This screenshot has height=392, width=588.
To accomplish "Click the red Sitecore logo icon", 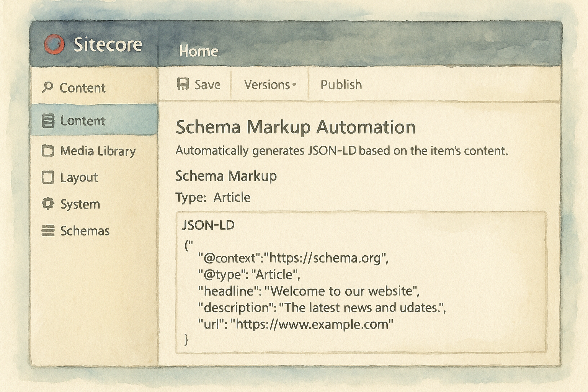I will 54,44.
